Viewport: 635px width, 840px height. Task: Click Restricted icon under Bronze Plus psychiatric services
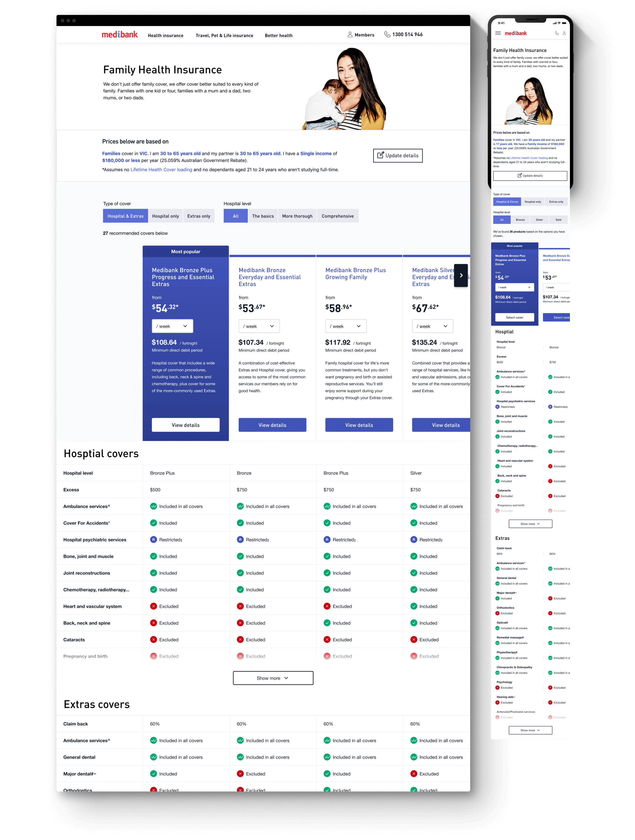click(x=153, y=540)
